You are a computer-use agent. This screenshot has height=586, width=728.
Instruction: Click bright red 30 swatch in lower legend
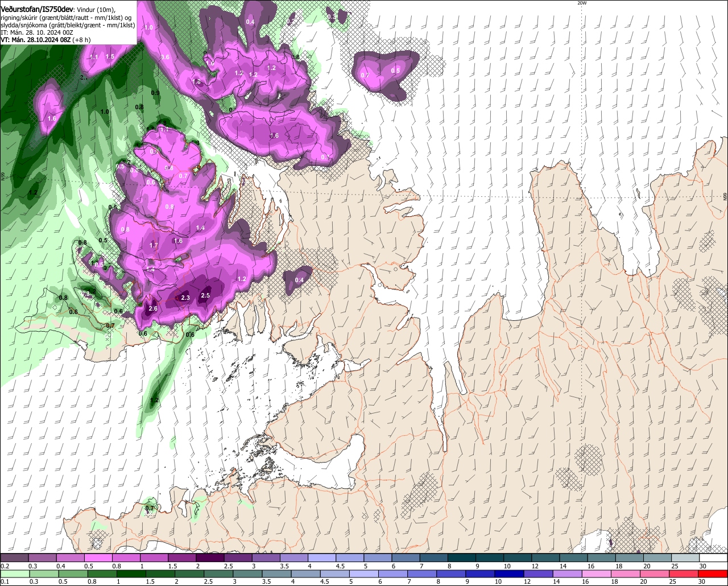[x=713, y=573]
